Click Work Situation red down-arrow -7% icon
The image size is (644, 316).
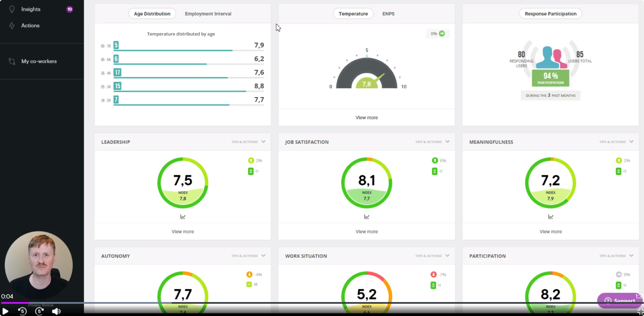[x=433, y=274]
